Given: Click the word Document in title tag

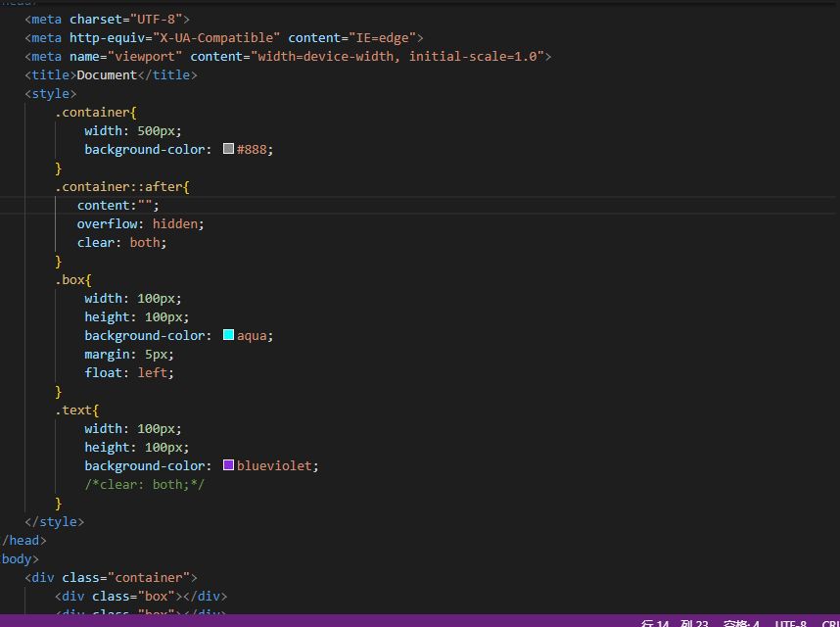Looking at the screenshot, I should (107, 75).
